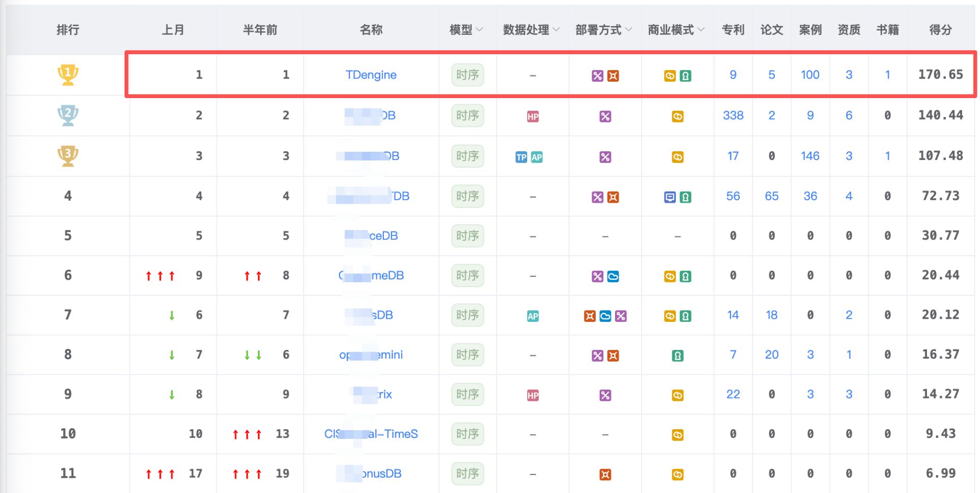Click the 案例 column header
Viewport: 980px width, 493px height.
(810, 30)
